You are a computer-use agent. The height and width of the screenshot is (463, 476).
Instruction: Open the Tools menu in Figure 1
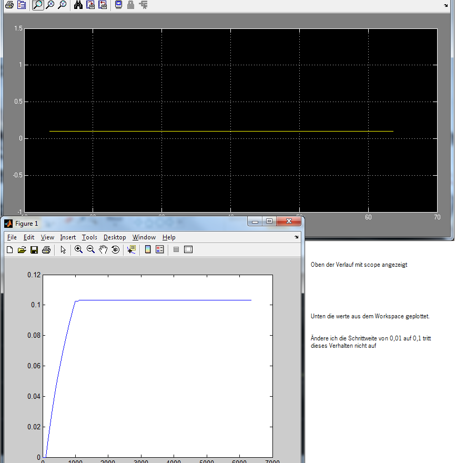coord(89,237)
